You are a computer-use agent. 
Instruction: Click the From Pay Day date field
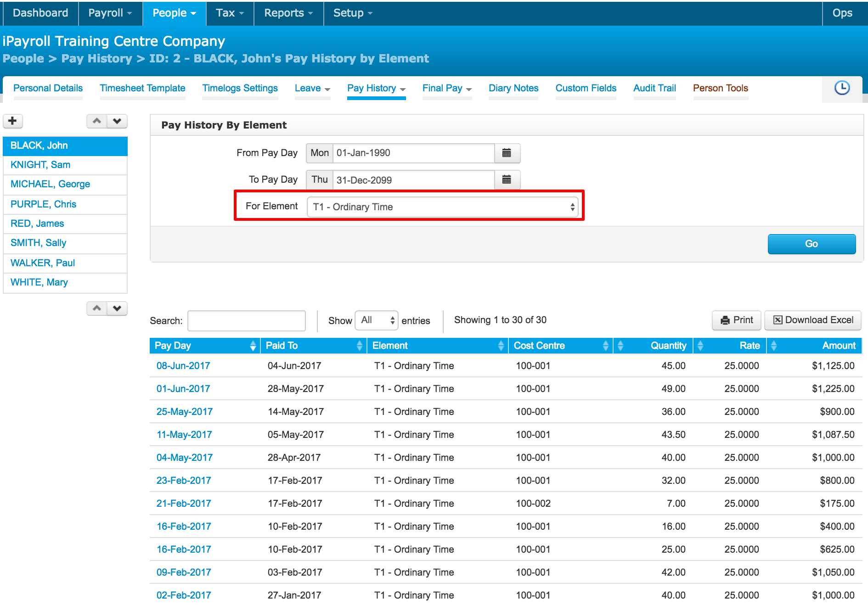click(413, 153)
